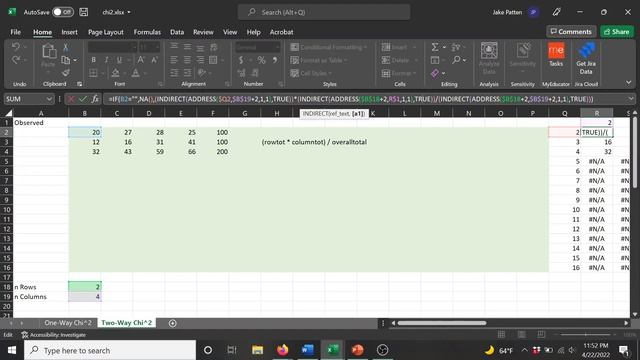The width and height of the screenshot is (640, 360).
Task: Toggle Italic formatting
Action: [106, 60]
